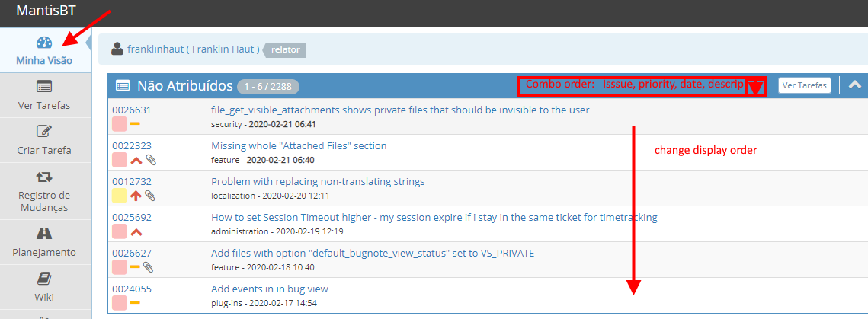Click the Ver Tarefas sidebar icon

pos(44,87)
